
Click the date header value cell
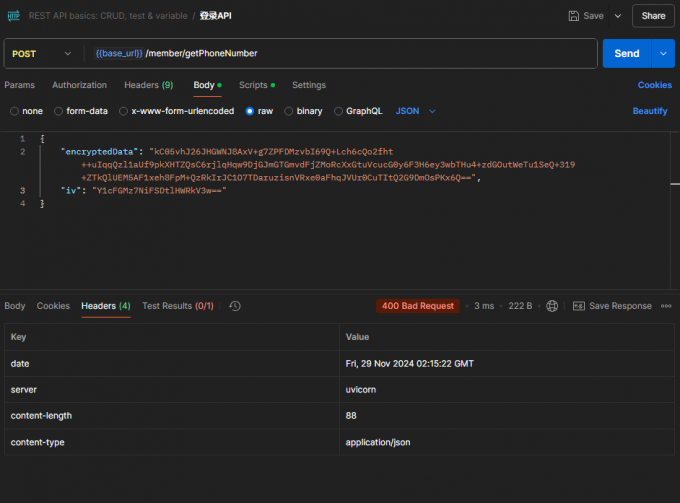coord(507,364)
